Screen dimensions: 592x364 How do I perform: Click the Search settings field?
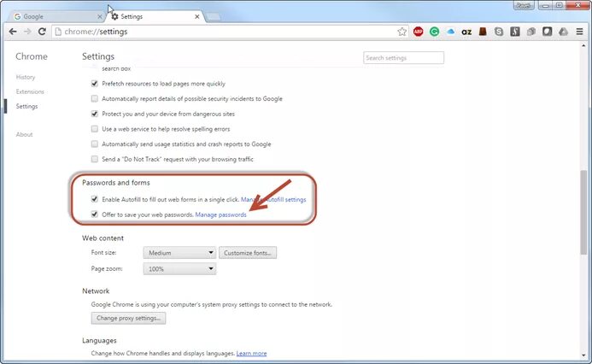click(403, 58)
